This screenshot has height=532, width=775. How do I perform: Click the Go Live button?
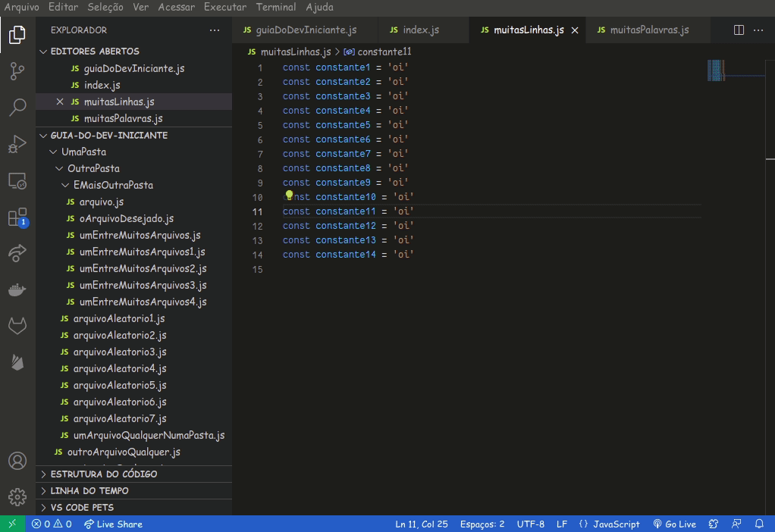(674, 524)
